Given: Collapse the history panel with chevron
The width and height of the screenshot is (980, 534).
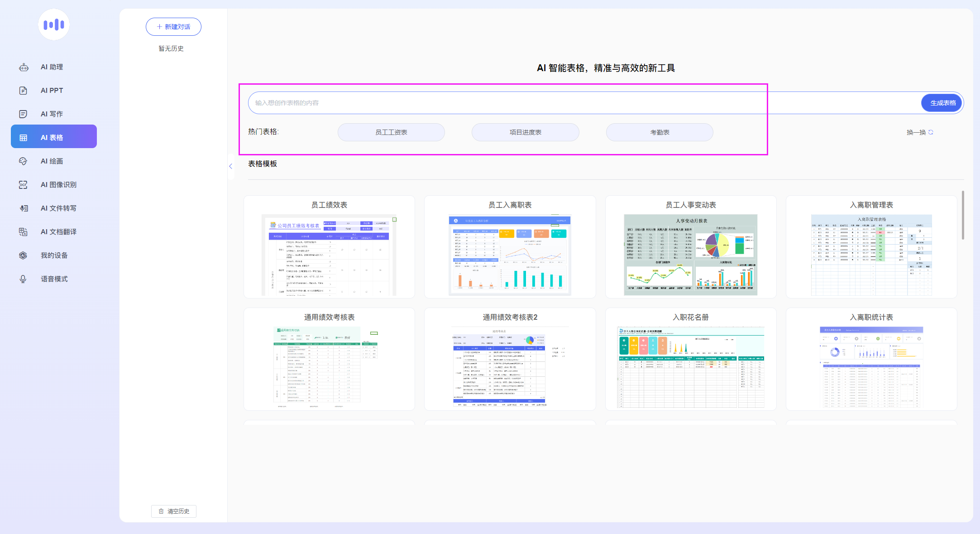Looking at the screenshot, I should click(x=231, y=166).
